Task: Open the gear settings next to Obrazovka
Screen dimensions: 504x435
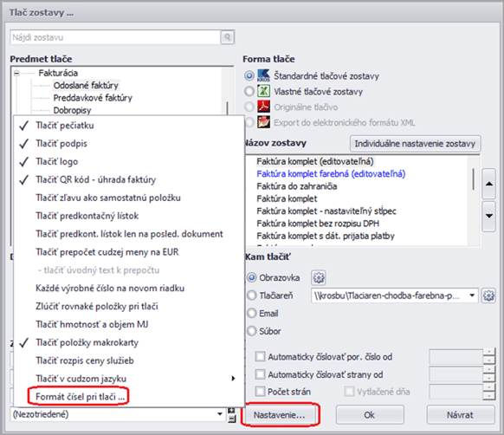Action: (319, 277)
